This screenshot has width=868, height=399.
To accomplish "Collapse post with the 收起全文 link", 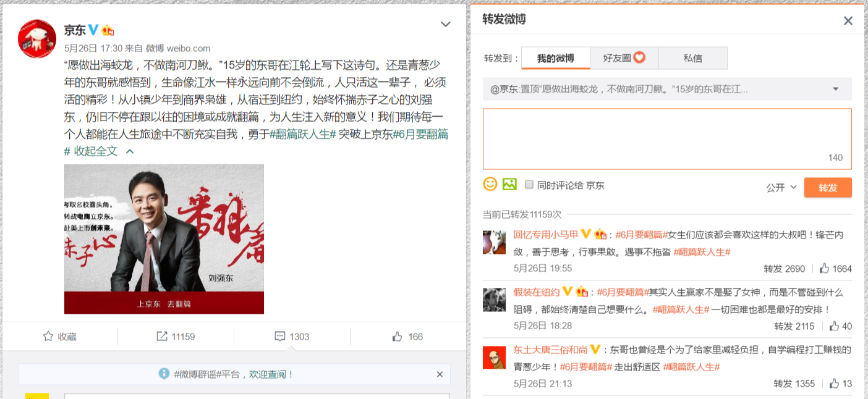I will [x=96, y=151].
